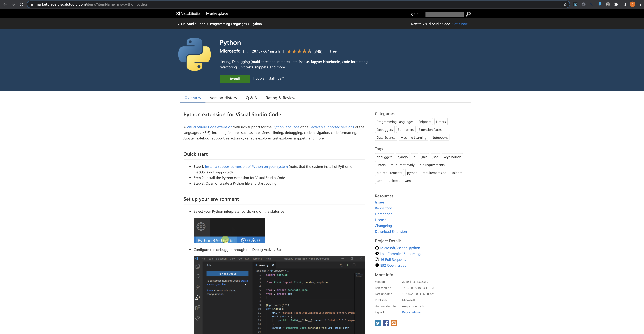Viewport: 644px width, 334px height.
Task: Click the Python interpreter status bar screenshot
Action: coord(229,230)
